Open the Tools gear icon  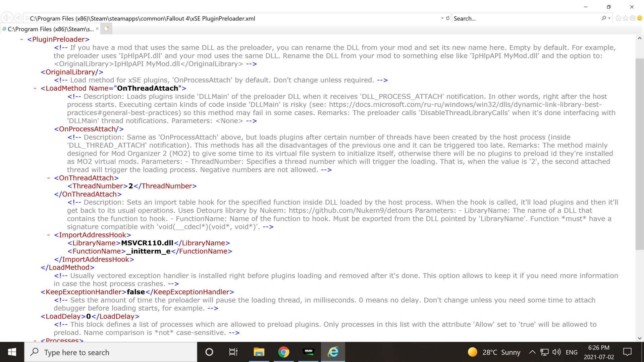[x=633, y=18]
